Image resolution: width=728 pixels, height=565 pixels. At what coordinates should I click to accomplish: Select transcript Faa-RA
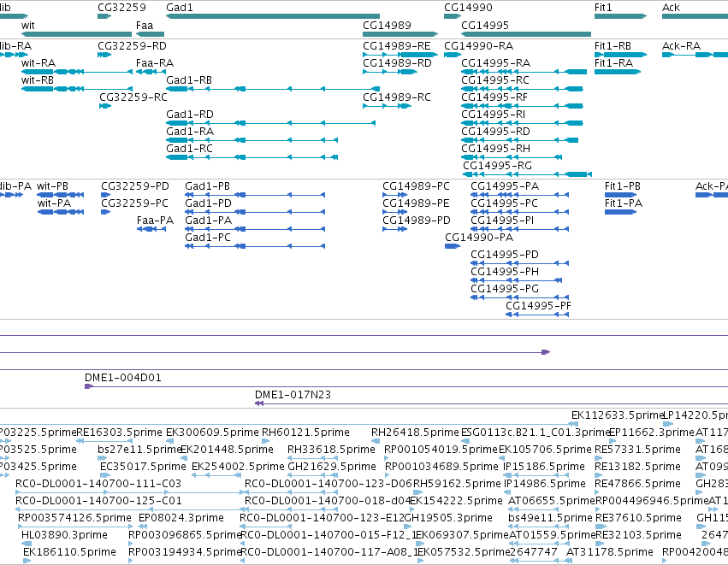(x=150, y=72)
